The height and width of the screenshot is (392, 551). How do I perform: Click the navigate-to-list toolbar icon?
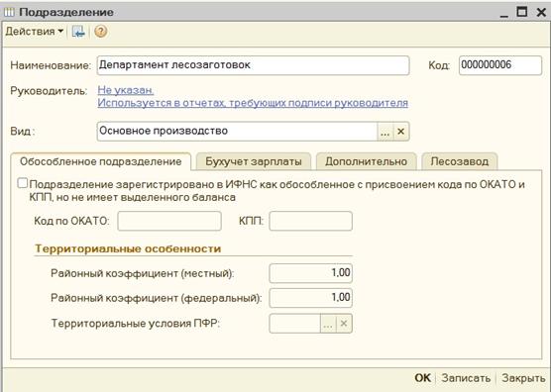(x=78, y=32)
